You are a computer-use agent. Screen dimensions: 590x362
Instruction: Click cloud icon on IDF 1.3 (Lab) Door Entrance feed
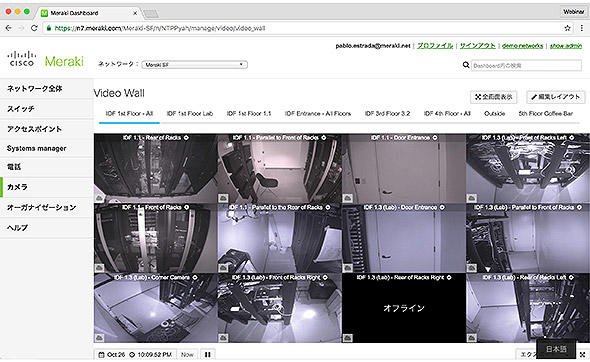348,268
